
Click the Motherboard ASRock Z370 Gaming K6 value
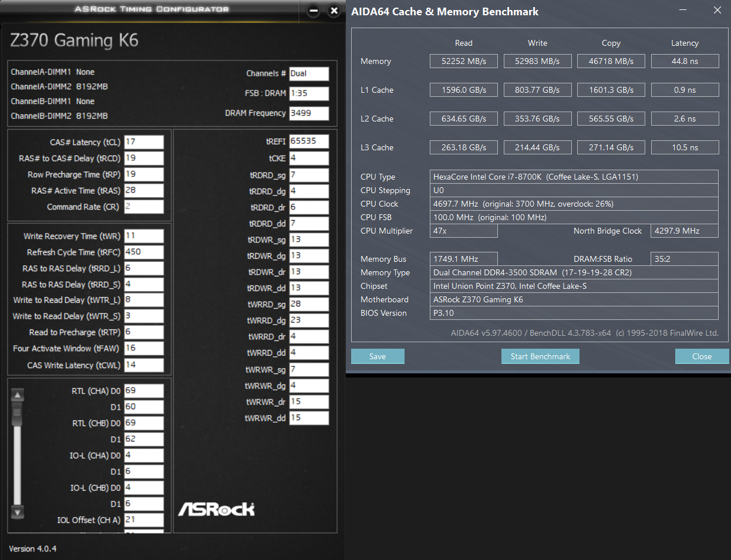(574, 299)
